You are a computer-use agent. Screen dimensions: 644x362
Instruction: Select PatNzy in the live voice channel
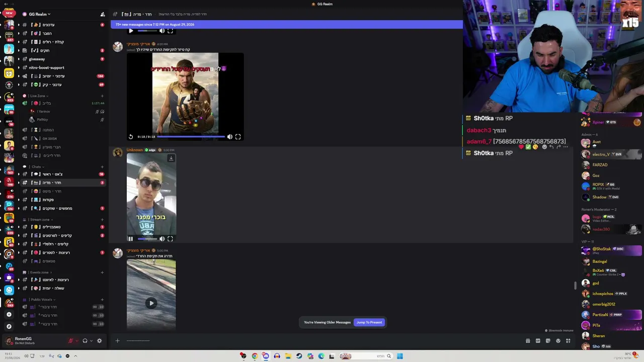(x=43, y=120)
